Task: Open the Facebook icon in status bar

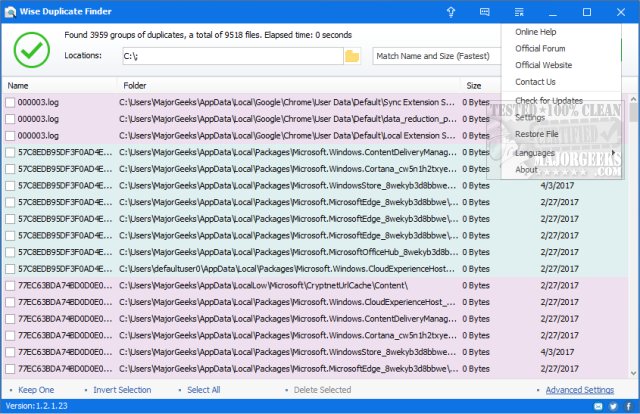Action: pos(629,406)
